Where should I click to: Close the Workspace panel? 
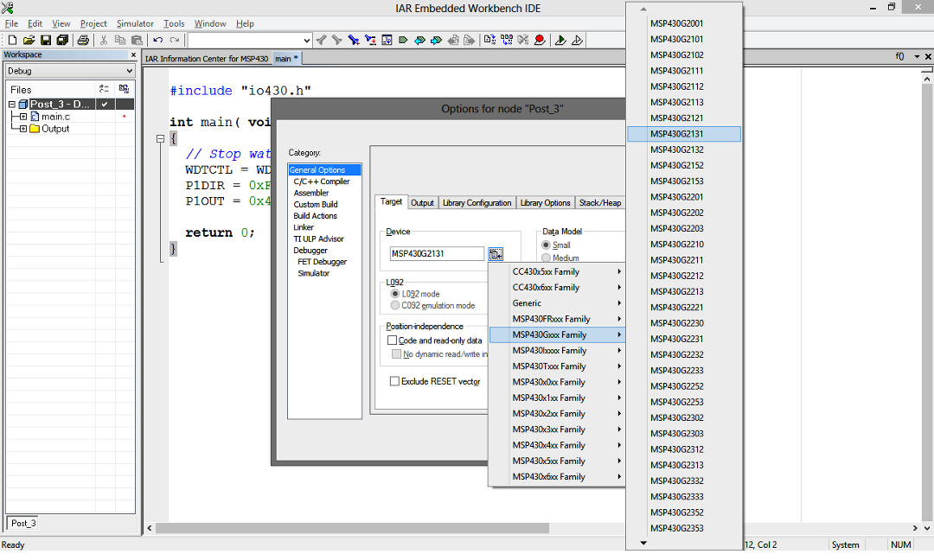(133, 54)
